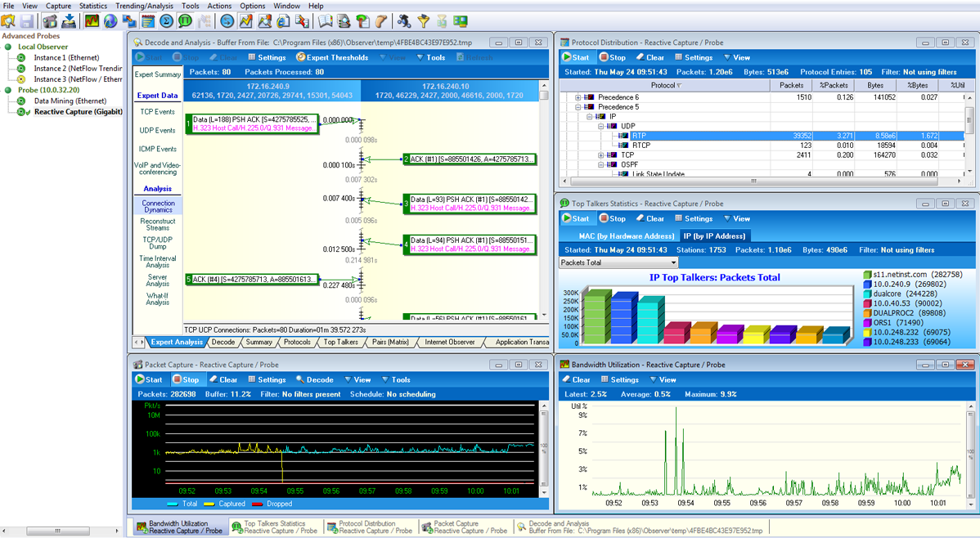The height and width of the screenshot is (538, 980).
Task: Open the Trending/Analysis menu
Action: (x=144, y=6)
